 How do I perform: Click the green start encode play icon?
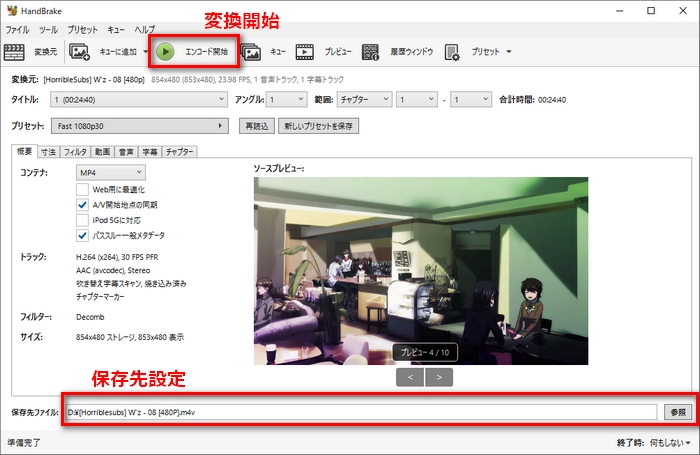tap(165, 52)
